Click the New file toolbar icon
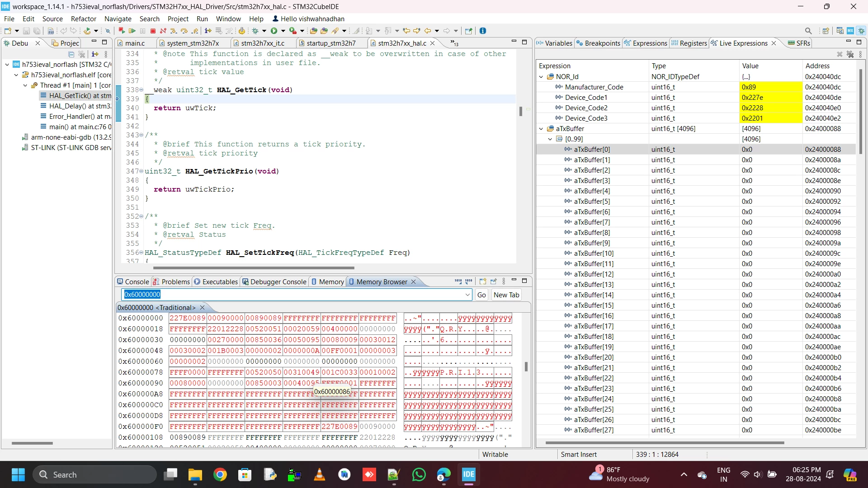 8,31
